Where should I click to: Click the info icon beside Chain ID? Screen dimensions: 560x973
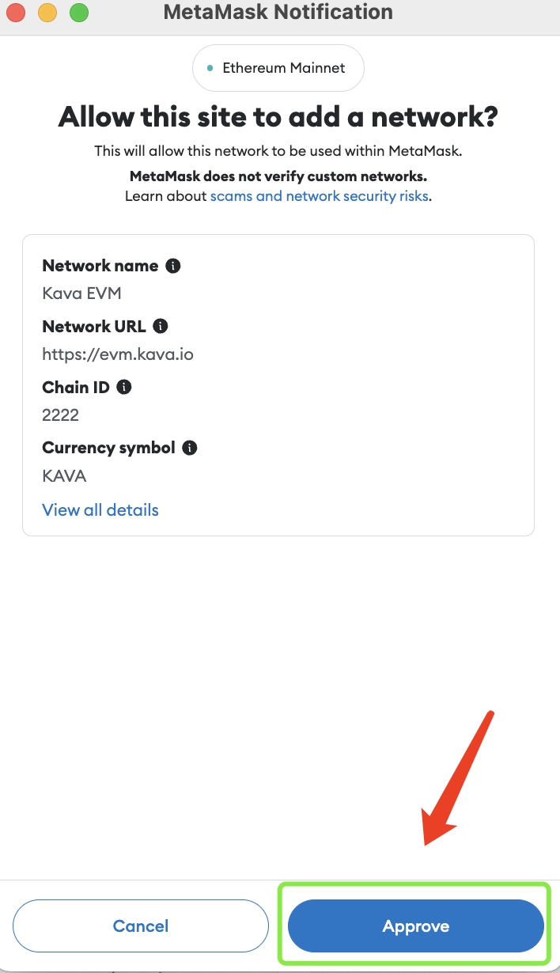point(124,387)
